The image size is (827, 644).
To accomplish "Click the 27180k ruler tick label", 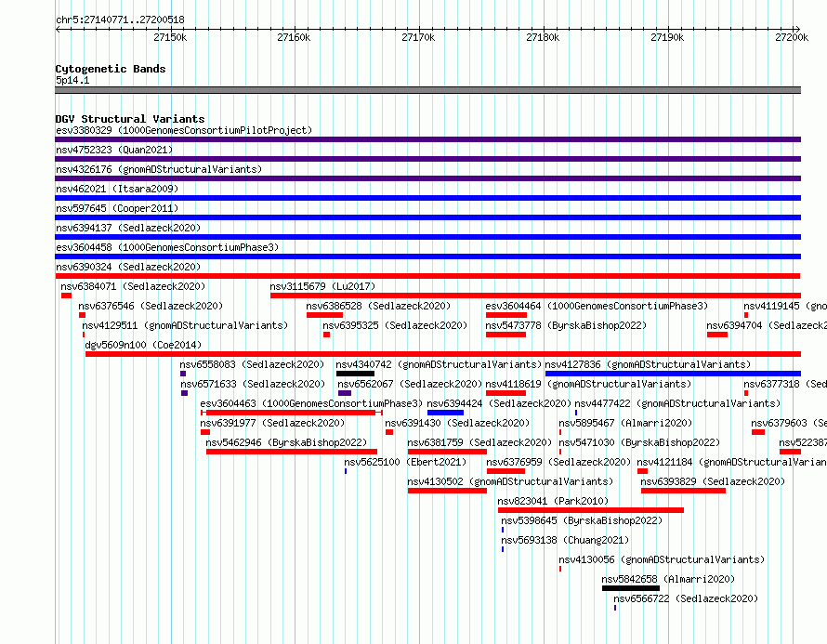I will (543, 37).
